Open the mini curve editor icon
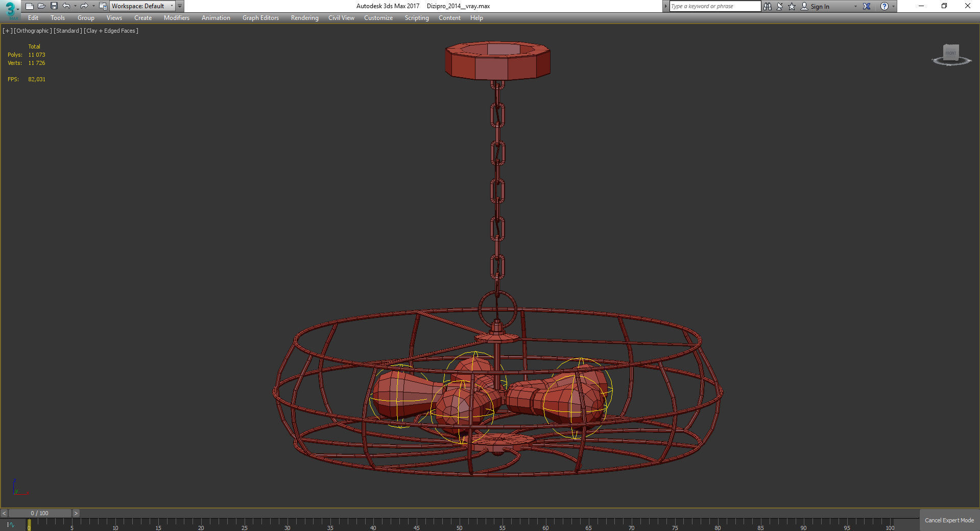The image size is (980, 531). [x=11, y=525]
